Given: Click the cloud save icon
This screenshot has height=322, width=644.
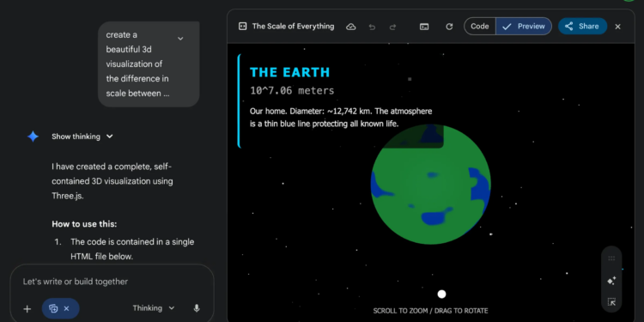Looking at the screenshot, I should click(350, 27).
